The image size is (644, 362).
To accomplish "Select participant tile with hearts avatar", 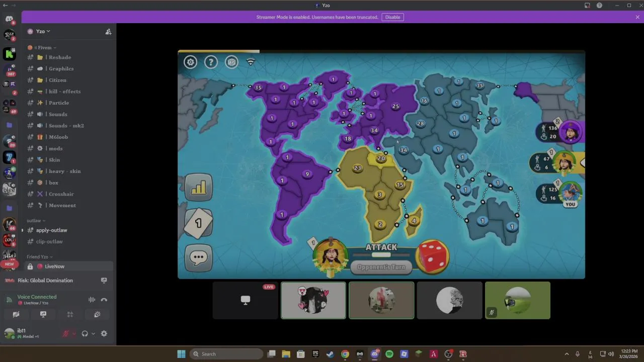I will [313, 300].
